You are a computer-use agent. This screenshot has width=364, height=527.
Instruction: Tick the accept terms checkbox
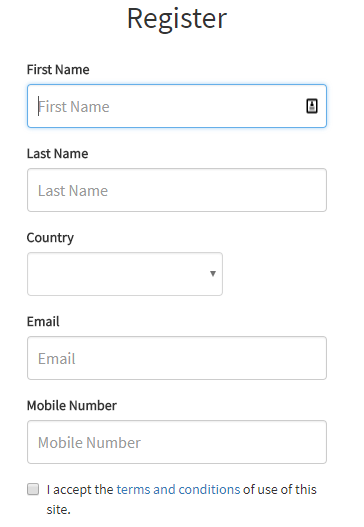click(33, 489)
